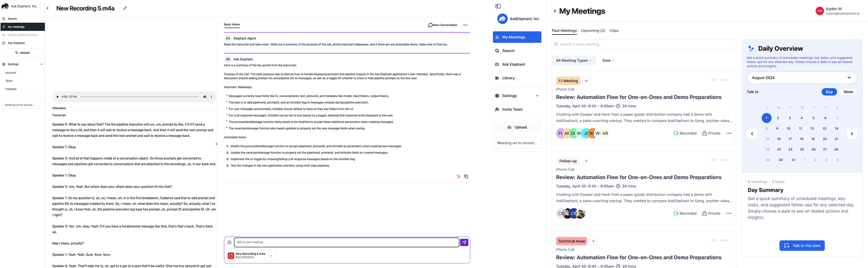868x268 pixels.
Task: Click the plus icon next to Technical Issue tag
Action: point(593,241)
